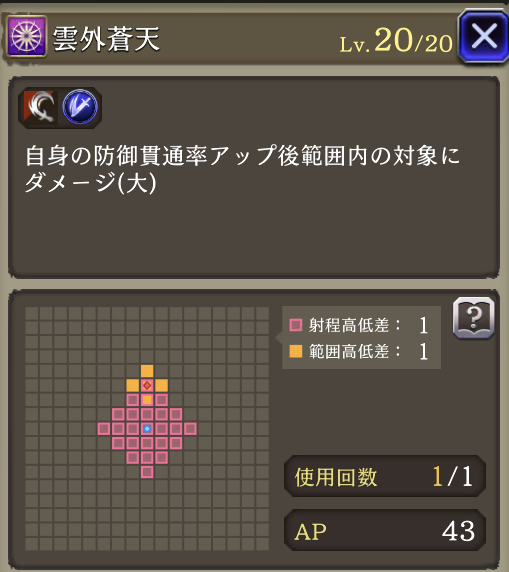Tap the topmost orange area cell

(x=147, y=371)
